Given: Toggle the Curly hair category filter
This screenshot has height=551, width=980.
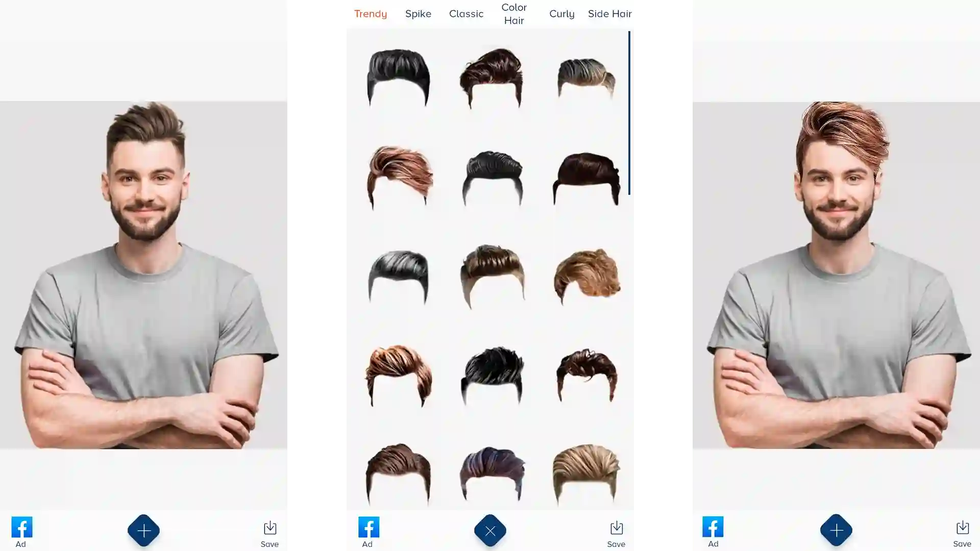Looking at the screenshot, I should [x=561, y=13].
